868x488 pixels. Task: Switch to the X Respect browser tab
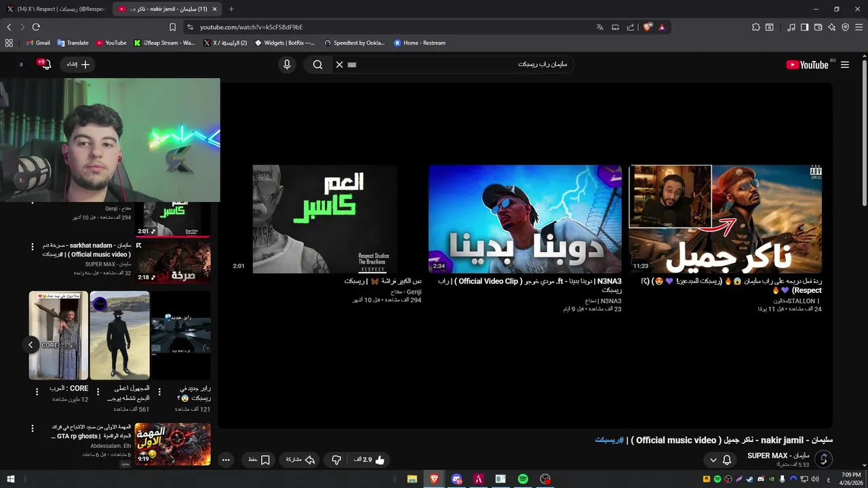point(56,9)
